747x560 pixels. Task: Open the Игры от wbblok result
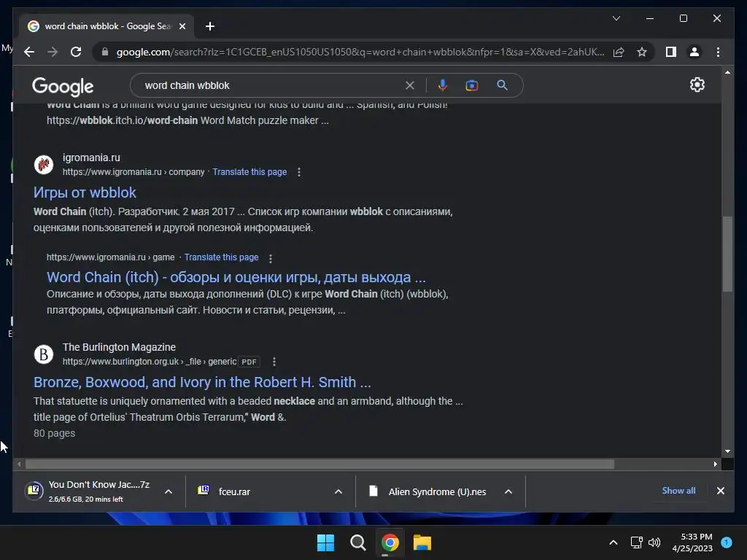coord(85,192)
